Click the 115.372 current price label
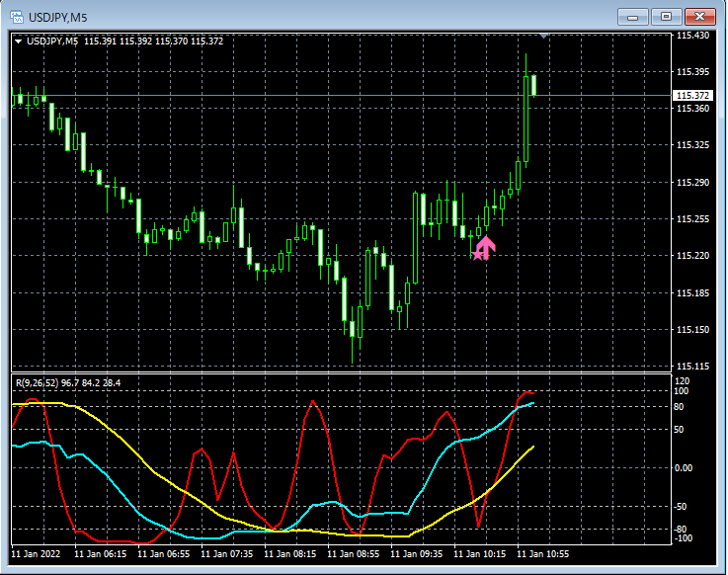The height and width of the screenshot is (575, 728). 692,96
